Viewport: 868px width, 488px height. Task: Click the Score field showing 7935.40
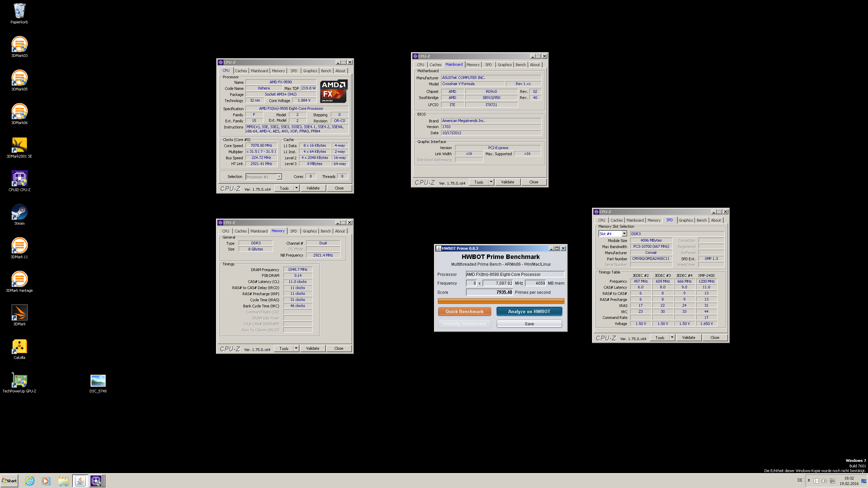[x=489, y=292]
